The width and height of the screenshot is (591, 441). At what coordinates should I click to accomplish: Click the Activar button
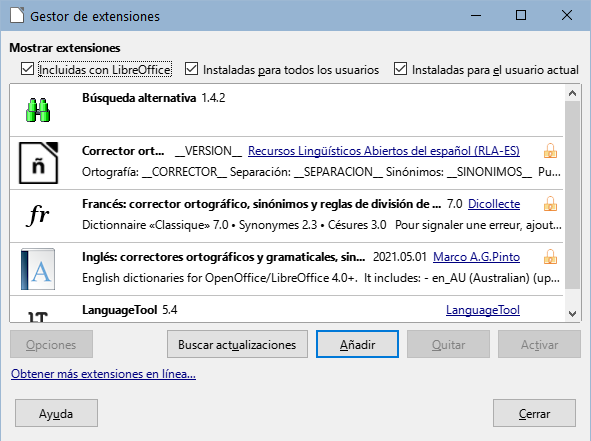(539, 344)
